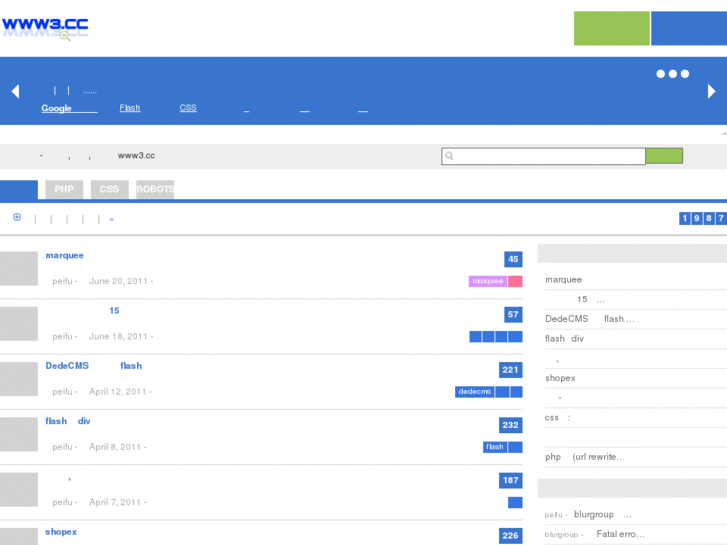The height and width of the screenshot is (545, 727).
Task: Open the Flash link in banner
Action: pyautogui.click(x=130, y=108)
